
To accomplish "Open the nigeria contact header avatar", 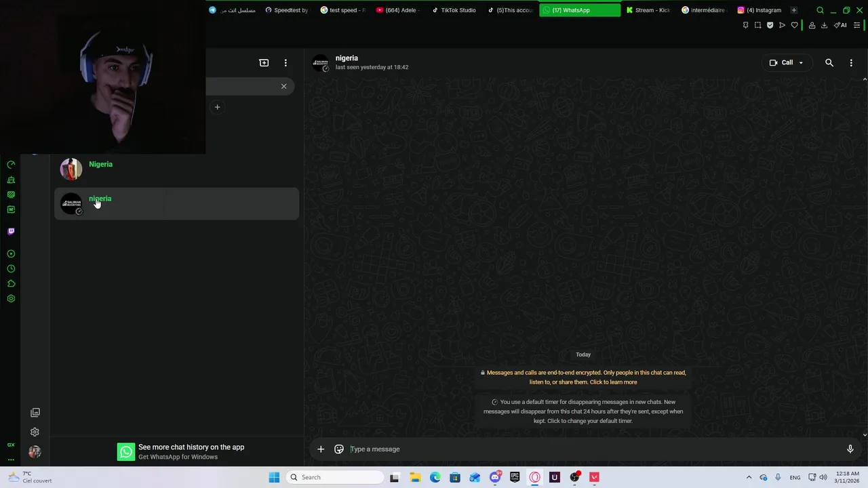I will coord(320,63).
